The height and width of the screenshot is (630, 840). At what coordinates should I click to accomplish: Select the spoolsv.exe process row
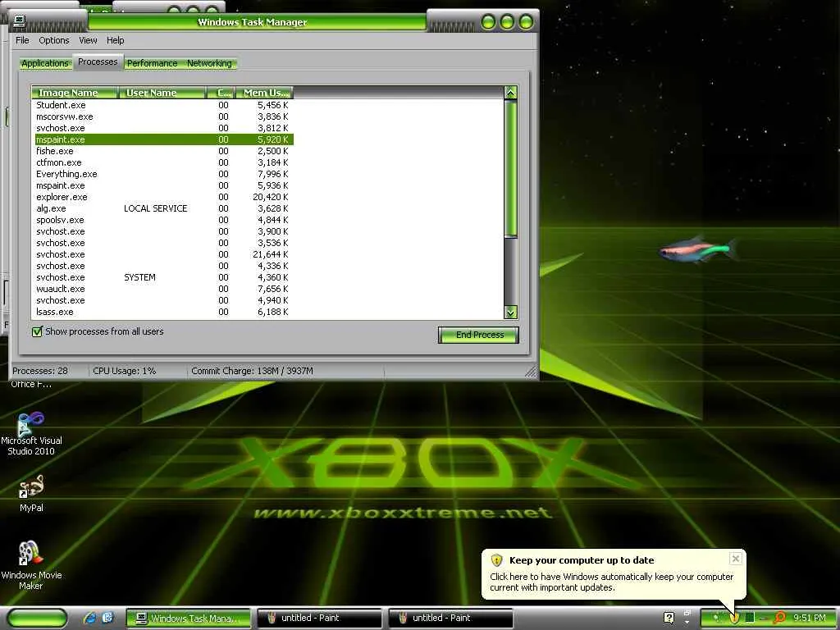click(x=162, y=220)
